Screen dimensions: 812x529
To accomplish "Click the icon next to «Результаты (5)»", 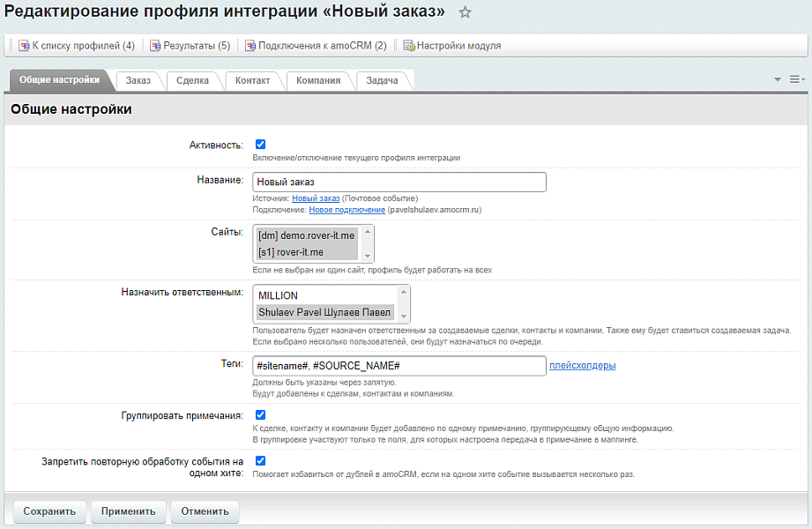I will click(x=155, y=44).
